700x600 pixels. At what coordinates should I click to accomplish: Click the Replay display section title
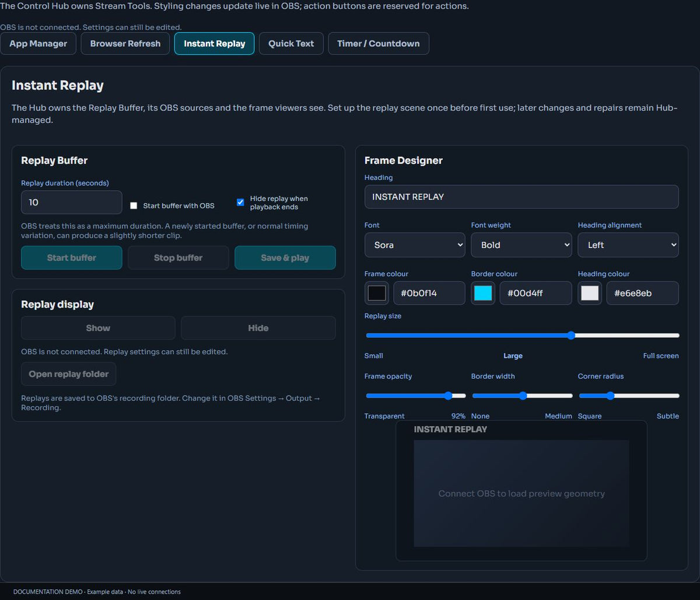click(x=57, y=305)
